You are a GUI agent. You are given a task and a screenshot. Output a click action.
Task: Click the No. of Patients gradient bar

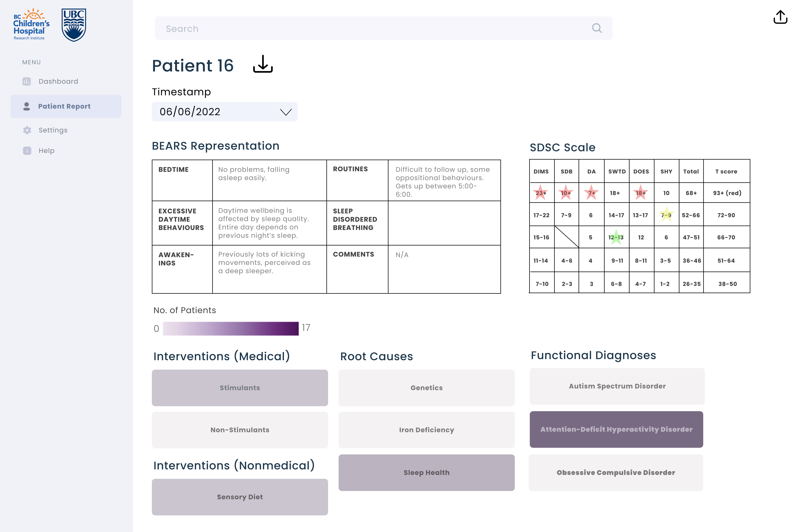point(230,328)
